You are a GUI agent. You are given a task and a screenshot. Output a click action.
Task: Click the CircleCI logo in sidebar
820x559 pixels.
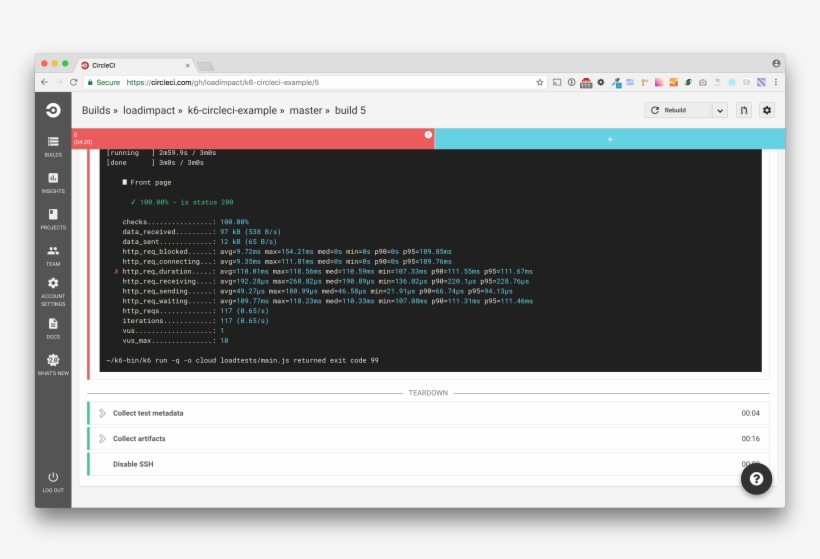pos(53,110)
